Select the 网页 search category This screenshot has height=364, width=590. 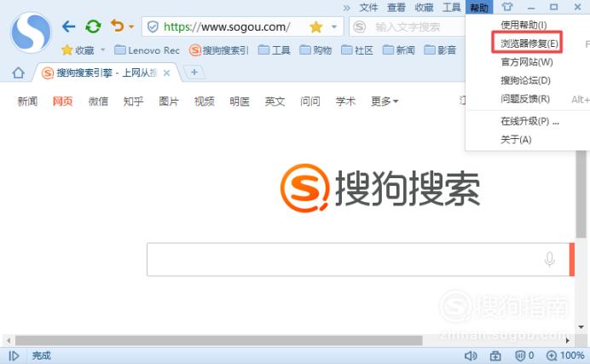62,101
